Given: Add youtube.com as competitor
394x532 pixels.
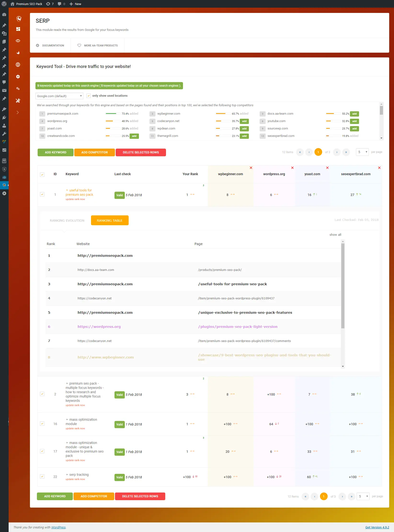Looking at the screenshot, I should [x=354, y=121].
